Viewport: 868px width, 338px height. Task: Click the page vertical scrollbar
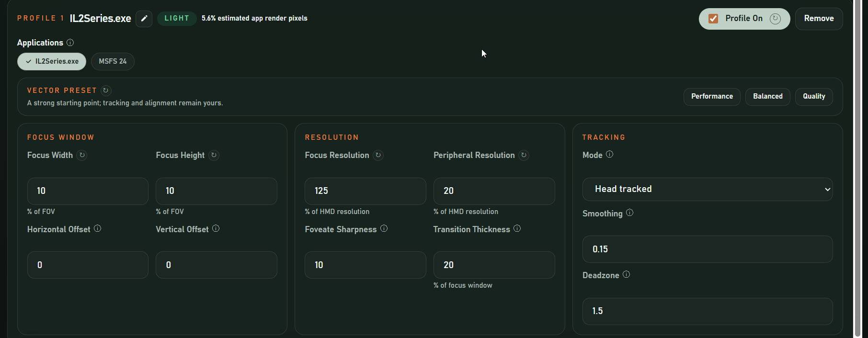point(857,169)
